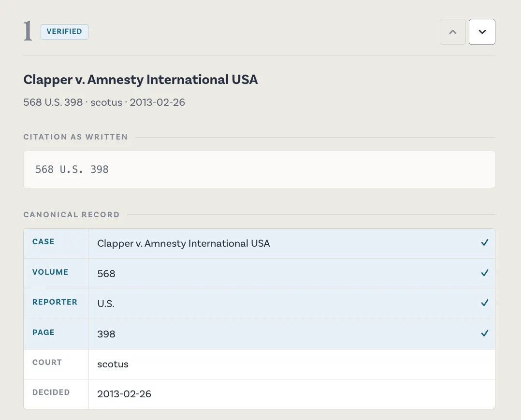
Task: Click the Citation As Written section header
Action: tap(75, 137)
